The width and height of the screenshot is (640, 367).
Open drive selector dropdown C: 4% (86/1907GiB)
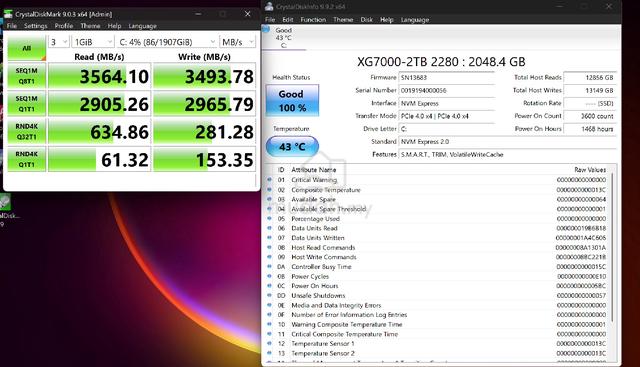167,42
